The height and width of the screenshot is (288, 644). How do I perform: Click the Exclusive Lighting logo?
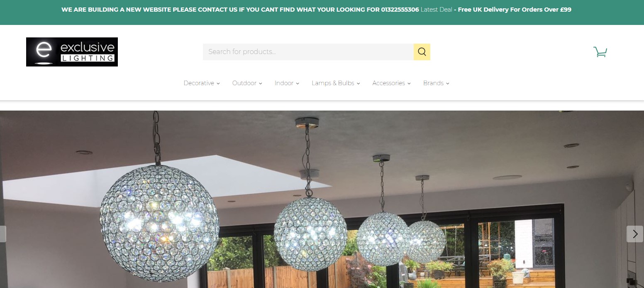tap(72, 52)
